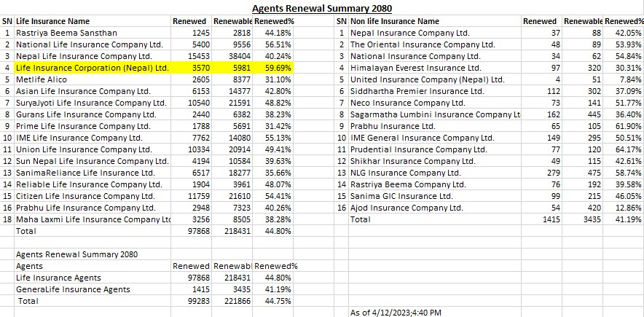Select the highlighted Life Insurance Corporation (Nepal) cell
Viewport: 644px width, 317px height.
point(92,68)
